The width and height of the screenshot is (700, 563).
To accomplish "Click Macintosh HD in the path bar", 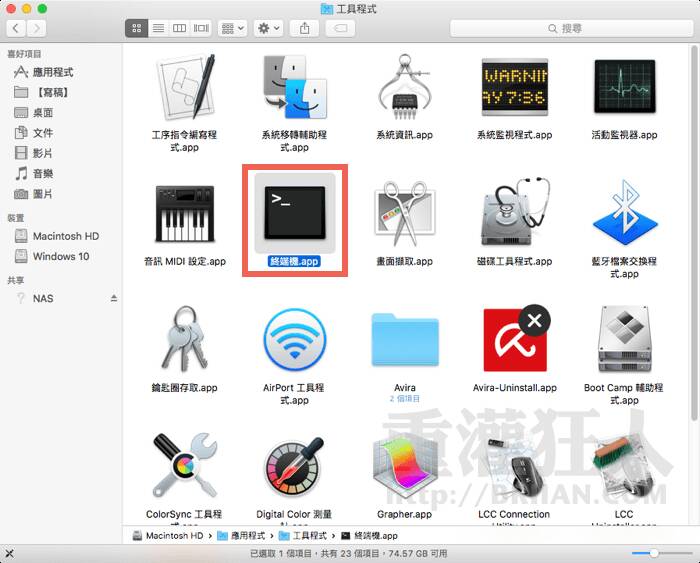I will pyautogui.click(x=168, y=535).
